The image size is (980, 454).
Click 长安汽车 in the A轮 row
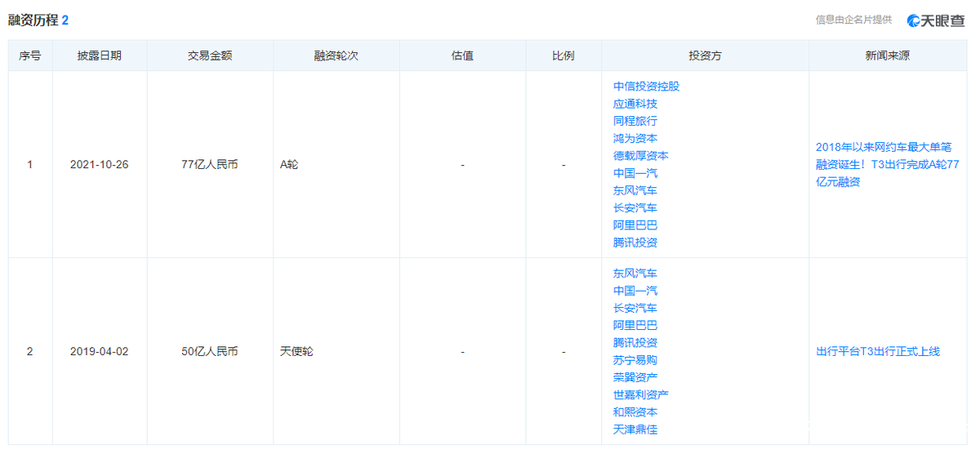click(x=635, y=208)
